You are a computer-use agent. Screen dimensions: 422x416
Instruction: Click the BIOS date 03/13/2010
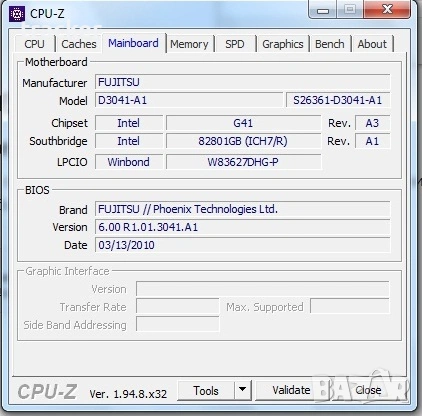(242, 245)
